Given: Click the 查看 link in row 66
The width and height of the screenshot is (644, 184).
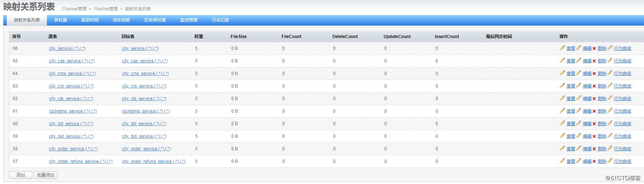Looking at the screenshot, I should [571, 48].
